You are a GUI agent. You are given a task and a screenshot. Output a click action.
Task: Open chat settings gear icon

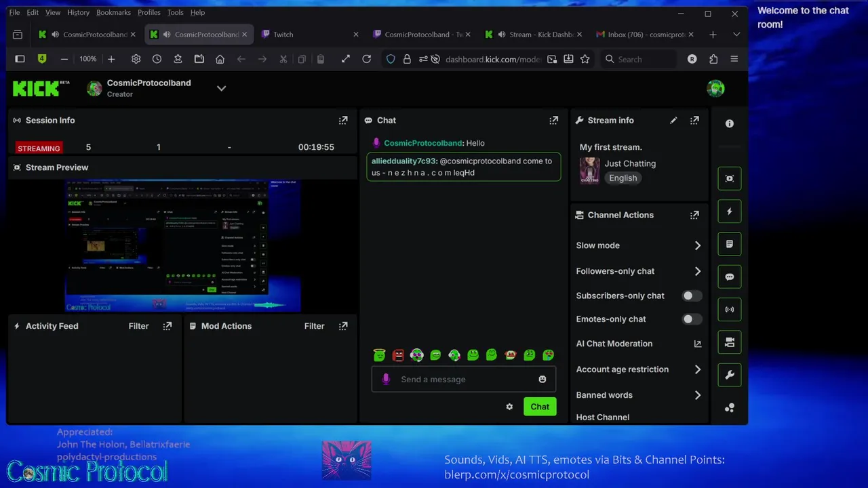pos(509,407)
